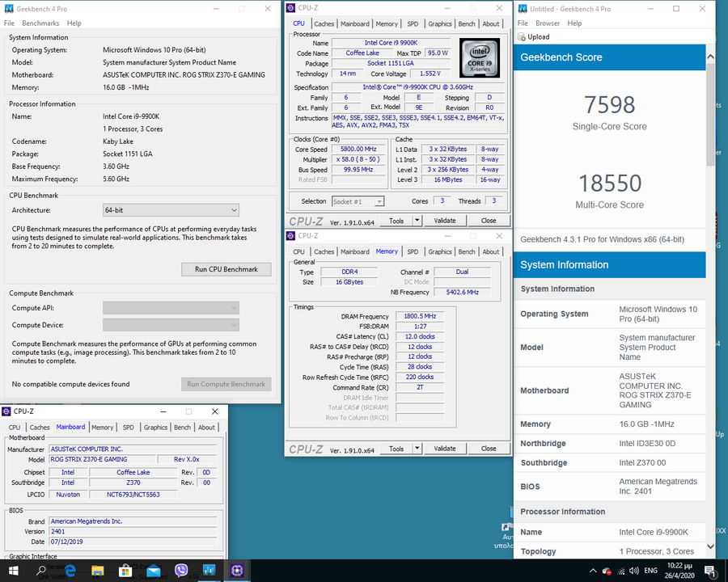Open the volume control in system tray
Viewport: 728px width, 582px height.
pyautogui.click(x=633, y=571)
